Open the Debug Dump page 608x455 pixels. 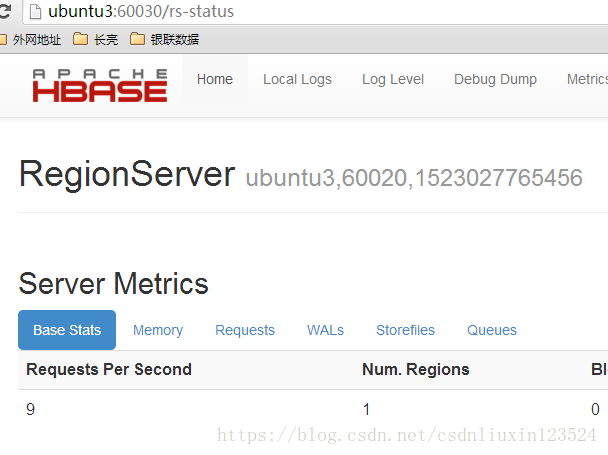tap(495, 79)
